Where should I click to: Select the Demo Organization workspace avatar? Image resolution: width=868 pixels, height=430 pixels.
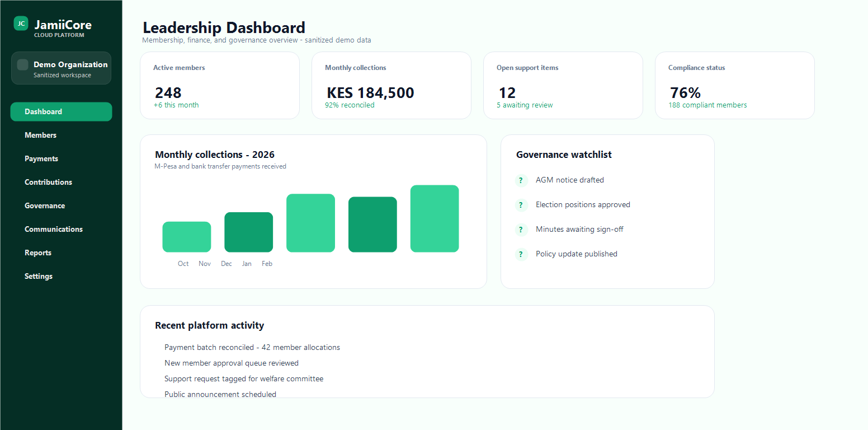[x=22, y=64]
